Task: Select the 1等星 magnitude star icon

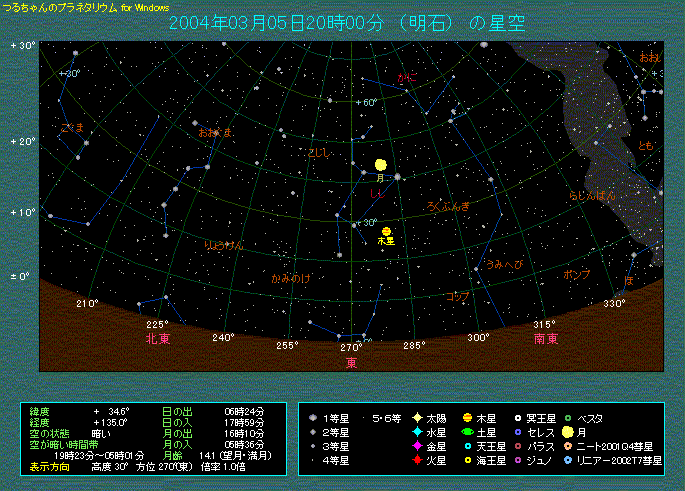Action: tap(314, 417)
